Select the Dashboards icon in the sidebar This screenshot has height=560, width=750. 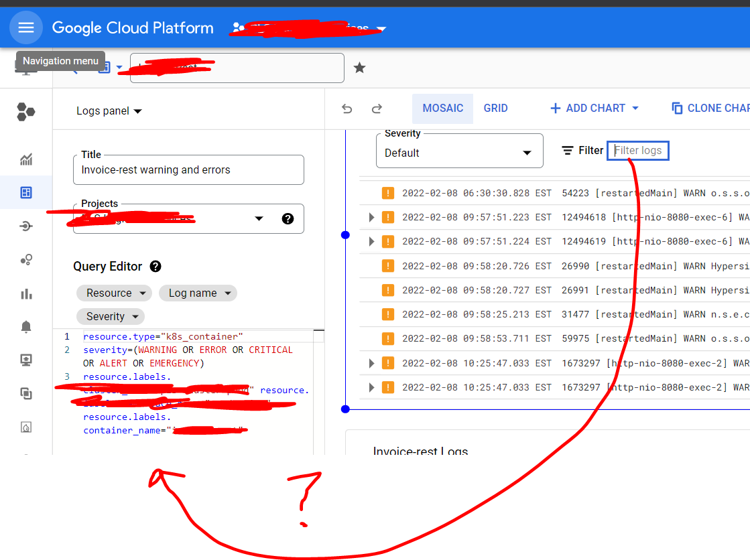[x=25, y=192]
